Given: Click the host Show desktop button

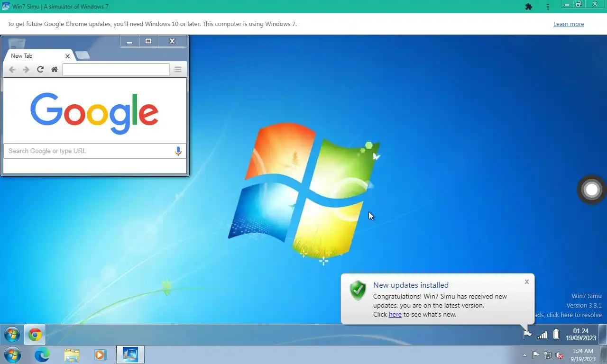Looking at the screenshot, I should 603,355.
